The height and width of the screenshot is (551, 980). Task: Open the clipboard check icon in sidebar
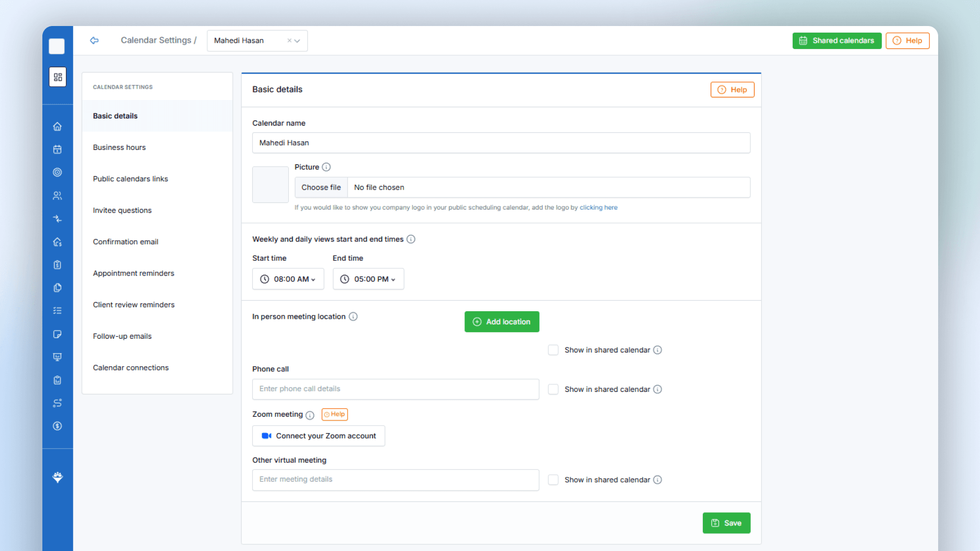pos(58,380)
